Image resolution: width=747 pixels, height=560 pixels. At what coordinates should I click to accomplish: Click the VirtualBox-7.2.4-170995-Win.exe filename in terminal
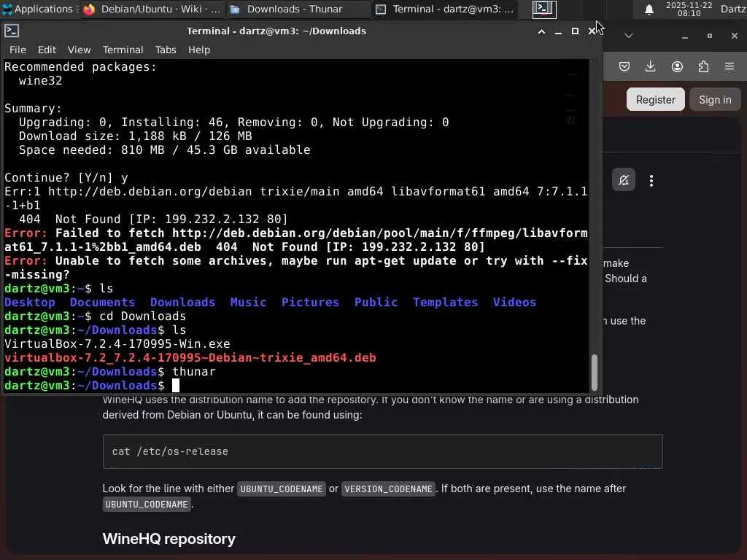[117, 344]
